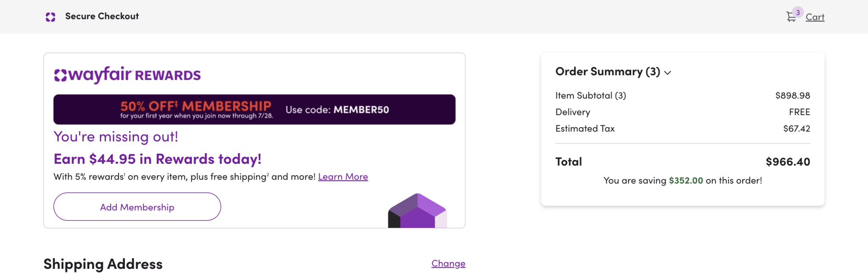Image resolution: width=868 pixels, height=278 pixels.
Task: Collapse the Order Summary section
Action: click(668, 72)
